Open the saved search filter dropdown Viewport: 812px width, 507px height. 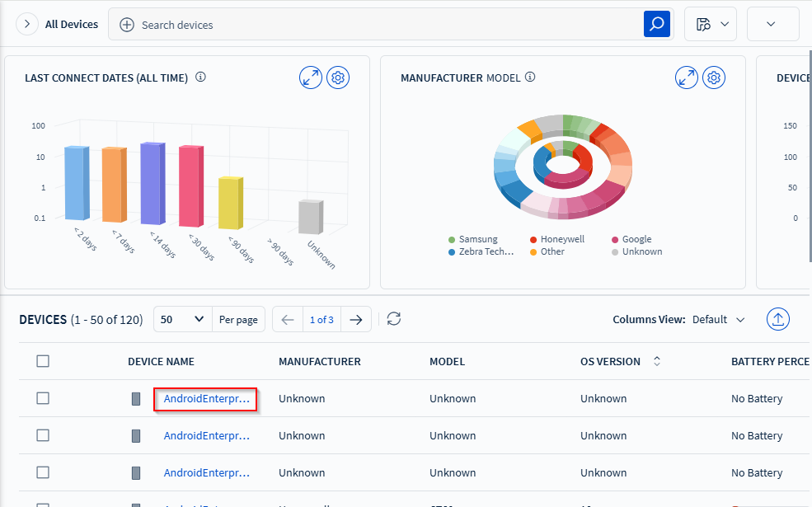pos(711,25)
